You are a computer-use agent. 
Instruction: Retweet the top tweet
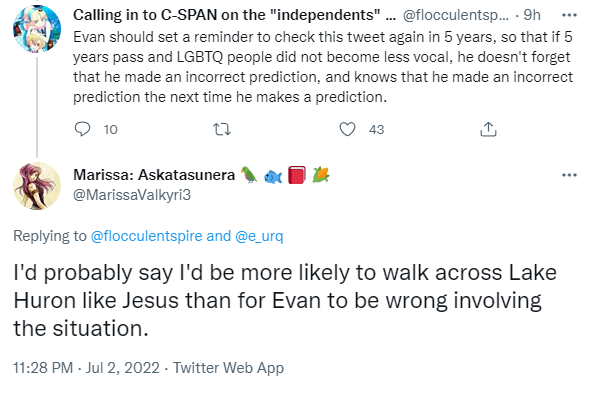pos(222,130)
